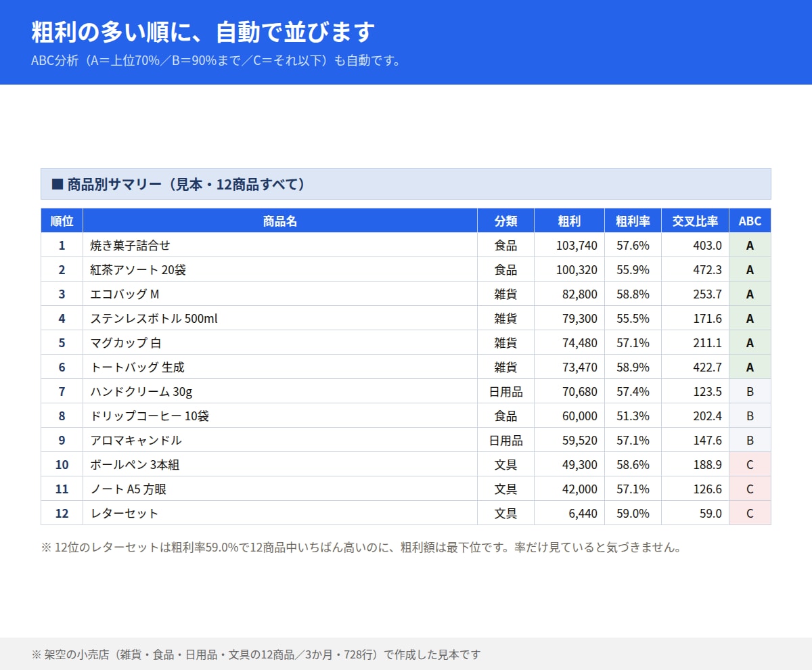Screen dimensions: 812x670
Task: Click the 日用品 category cell for ハンドクリーム
Action: pyautogui.click(x=506, y=391)
